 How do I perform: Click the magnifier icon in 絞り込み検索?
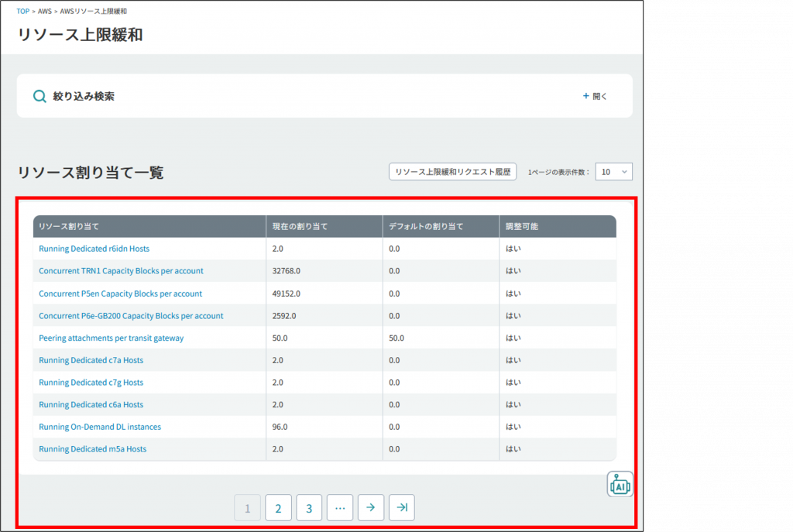[39, 97]
